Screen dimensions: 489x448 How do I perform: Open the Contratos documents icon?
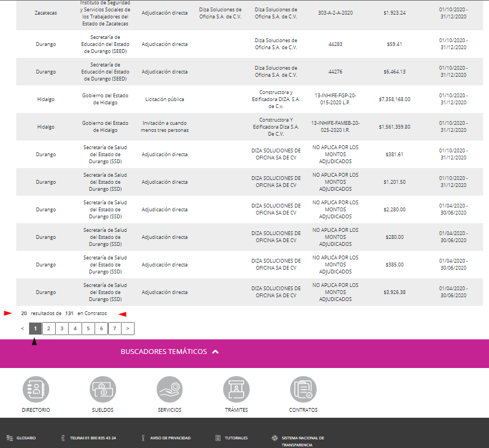click(x=303, y=389)
